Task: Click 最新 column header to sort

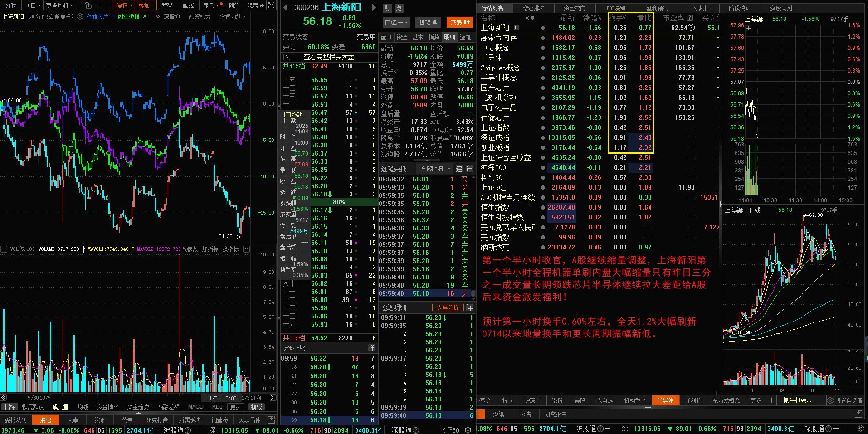Action: (567, 18)
